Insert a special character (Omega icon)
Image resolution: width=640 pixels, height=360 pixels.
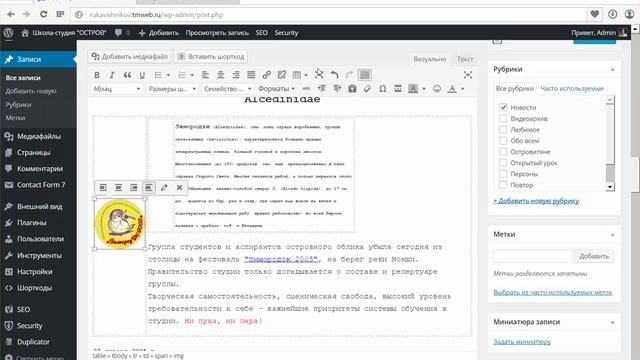382,89
